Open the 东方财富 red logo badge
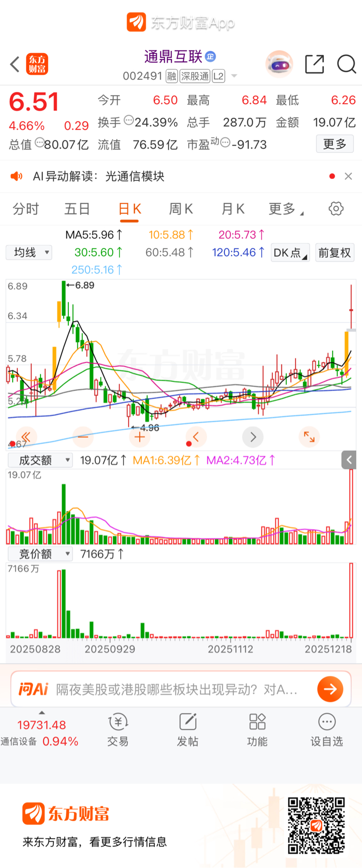 [37, 64]
